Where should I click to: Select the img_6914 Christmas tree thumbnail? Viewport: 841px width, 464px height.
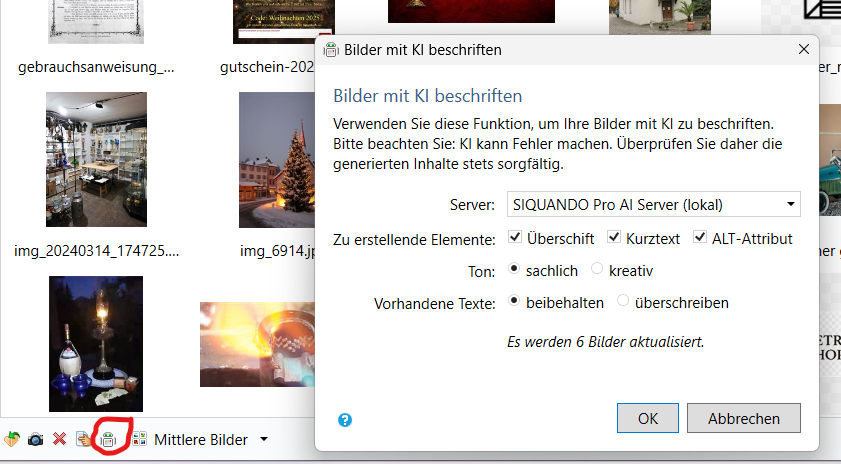click(x=277, y=160)
